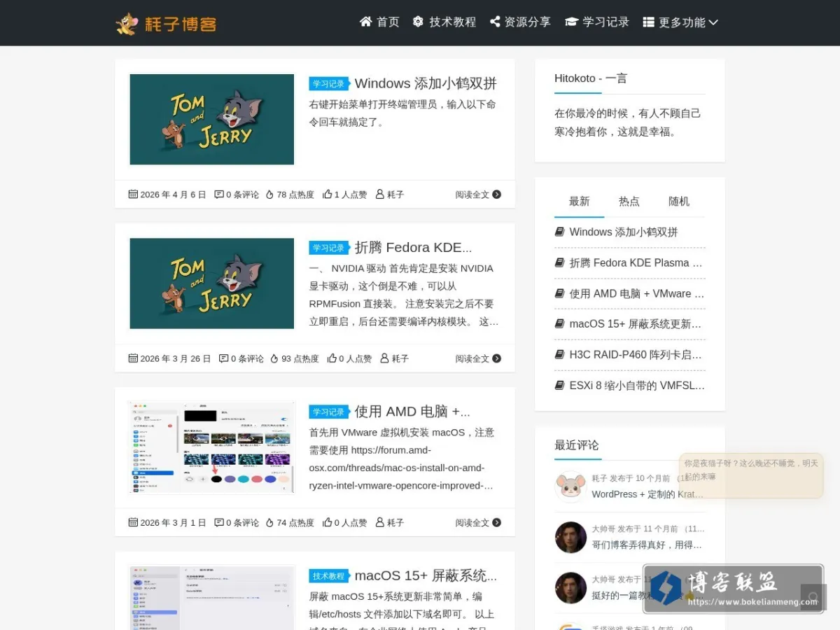This screenshot has width=840, height=630.
Task: Like the 3 月 1 日 AMD post
Action: [344, 522]
